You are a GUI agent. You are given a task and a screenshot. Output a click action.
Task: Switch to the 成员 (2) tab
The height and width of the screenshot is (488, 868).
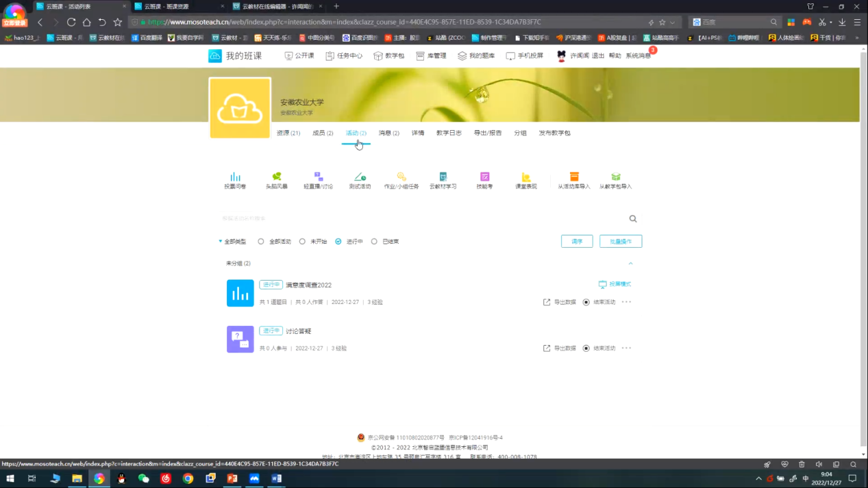[x=323, y=133]
